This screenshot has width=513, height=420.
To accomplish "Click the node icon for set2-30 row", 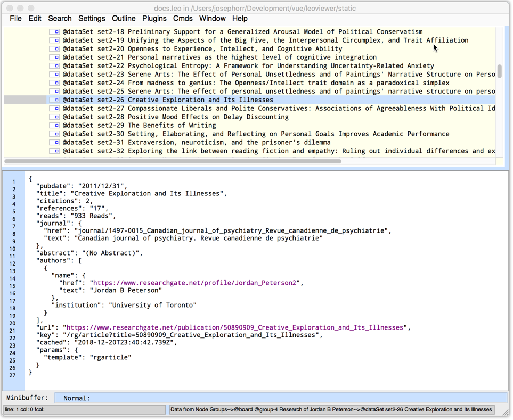I will point(54,134).
